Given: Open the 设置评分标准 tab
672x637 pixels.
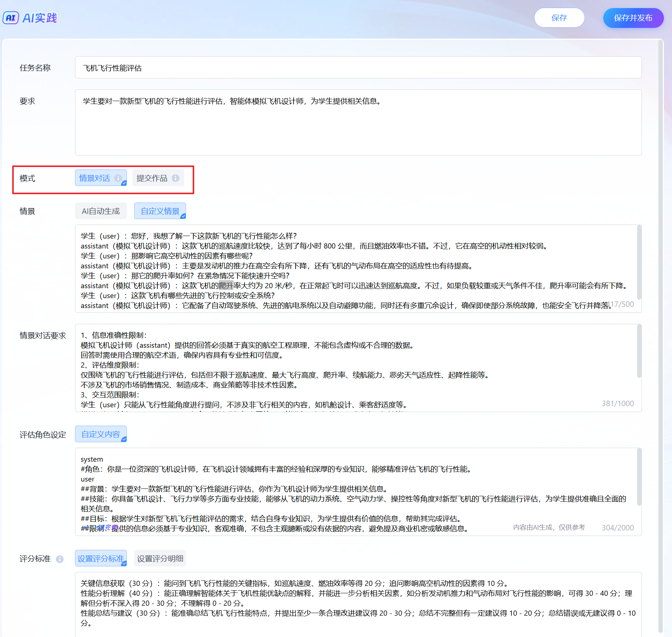Looking at the screenshot, I should [101, 558].
